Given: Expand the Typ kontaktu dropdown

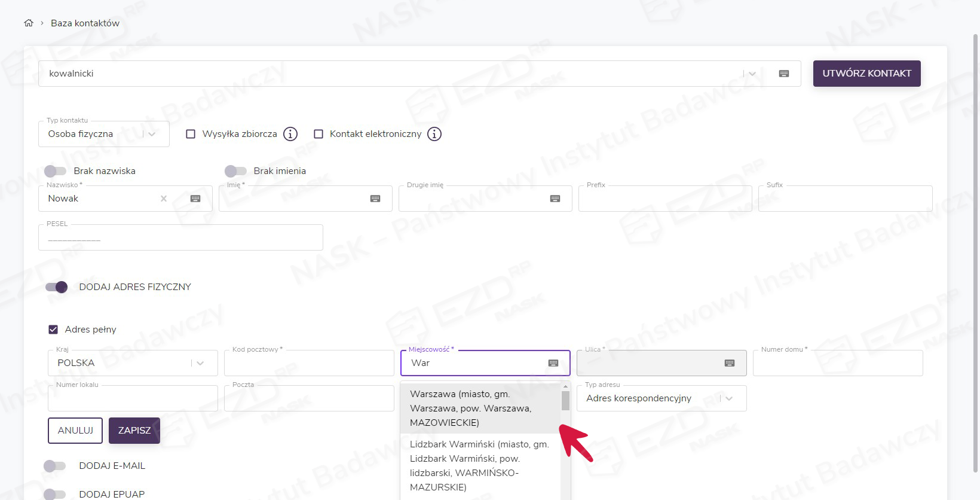Looking at the screenshot, I should point(152,134).
